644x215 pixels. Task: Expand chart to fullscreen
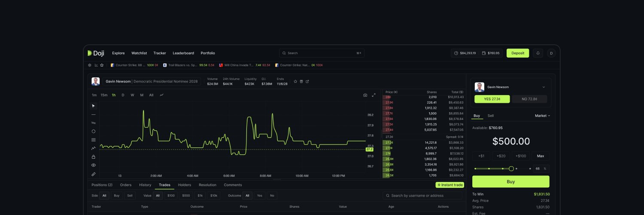tap(374, 95)
